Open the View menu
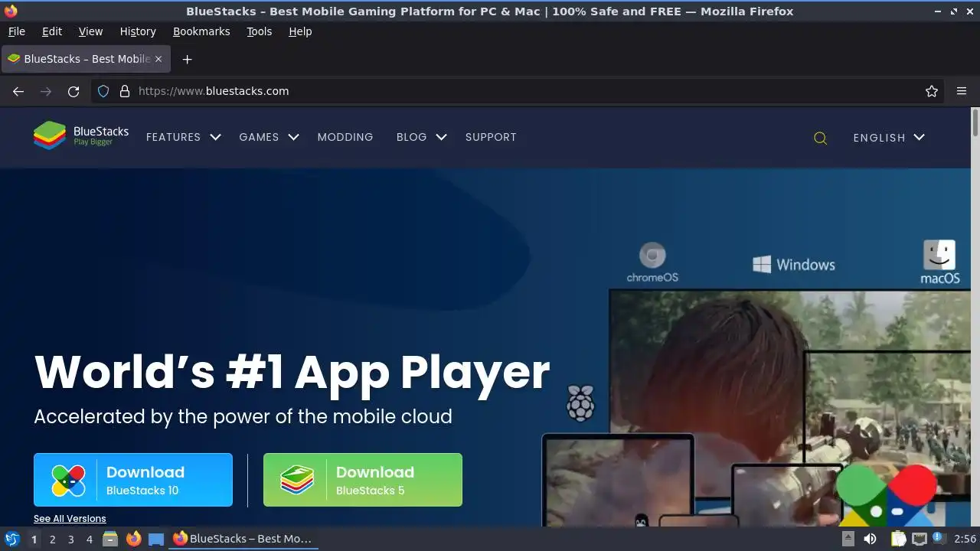Image resolution: width=980 pixels, height=551 pixels. coord(90,31)
